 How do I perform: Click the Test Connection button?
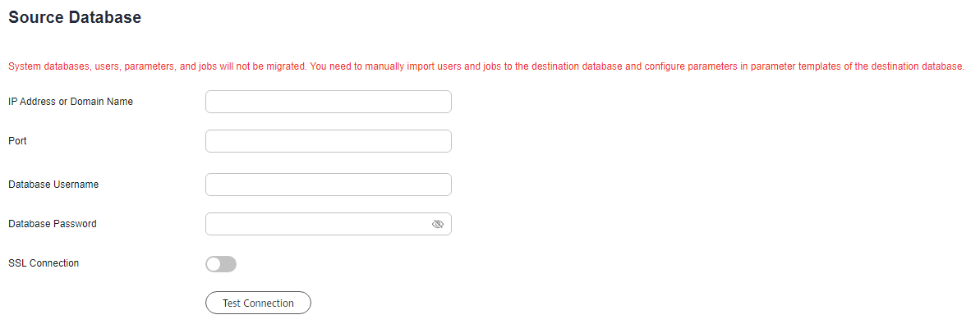258,303
